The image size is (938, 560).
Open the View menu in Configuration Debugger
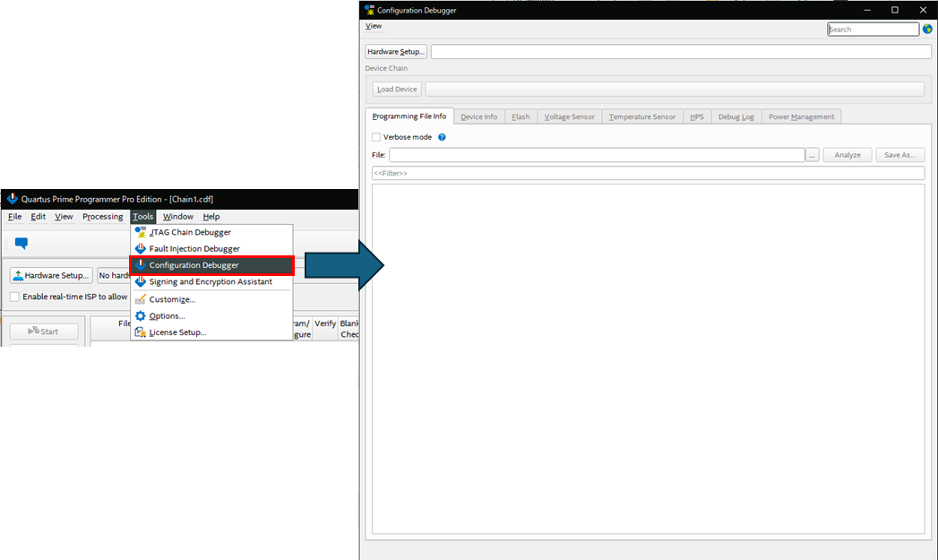(x=373, y=26)
